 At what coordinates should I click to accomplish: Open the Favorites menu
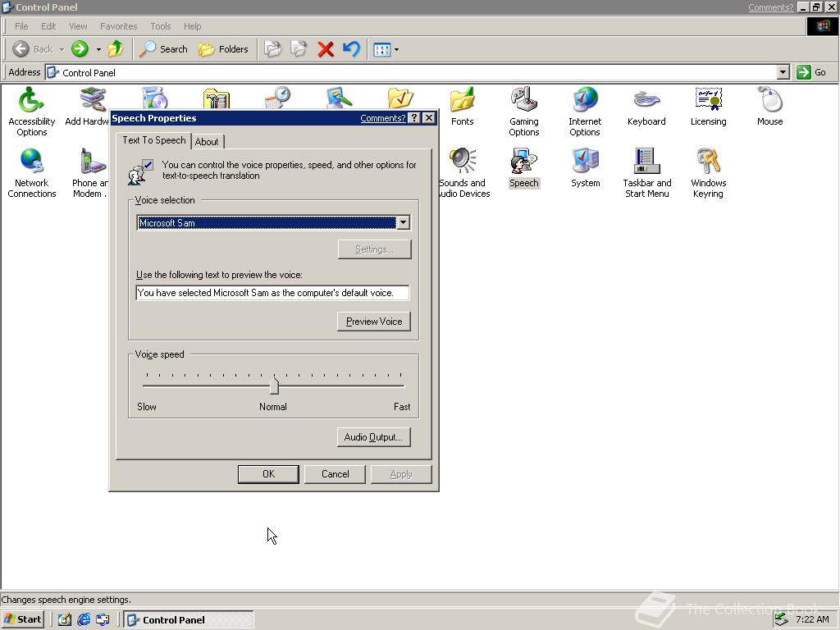click(118, 26)
